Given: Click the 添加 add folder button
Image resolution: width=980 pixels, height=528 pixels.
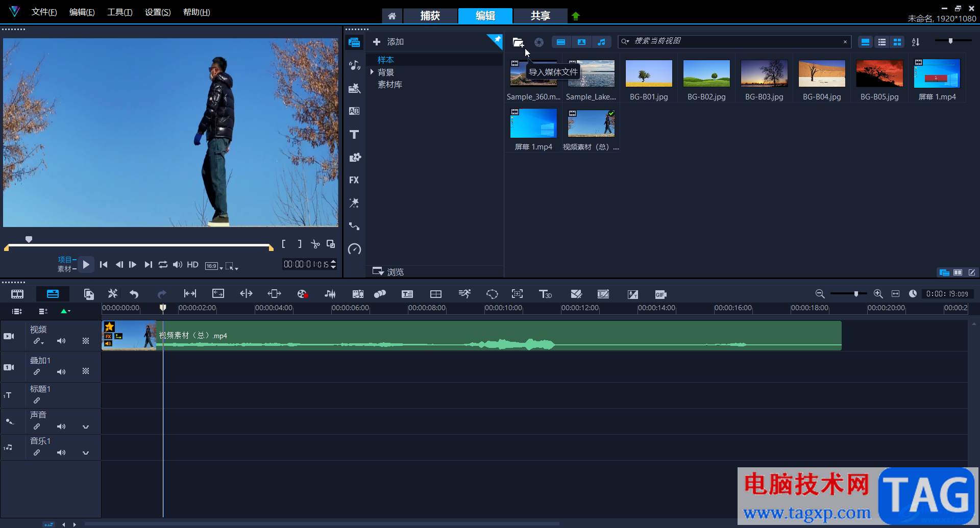Looking at the screenshot, I should tap(388, 42).
